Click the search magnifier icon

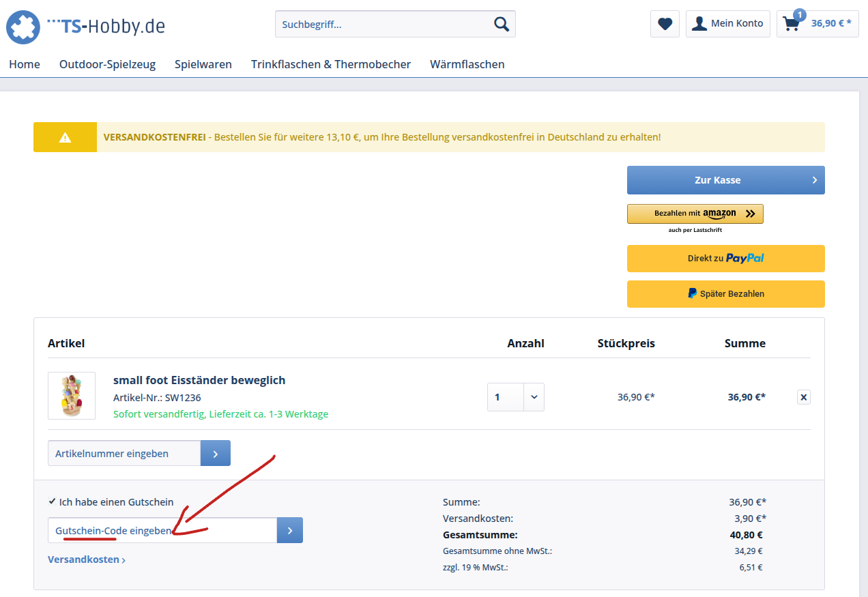(x=502, y=25)
